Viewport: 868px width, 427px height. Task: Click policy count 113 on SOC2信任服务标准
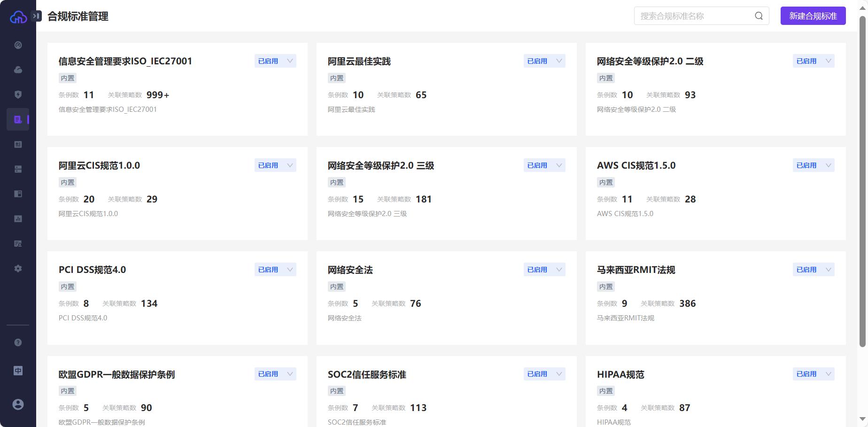click(x=418, y=408)
